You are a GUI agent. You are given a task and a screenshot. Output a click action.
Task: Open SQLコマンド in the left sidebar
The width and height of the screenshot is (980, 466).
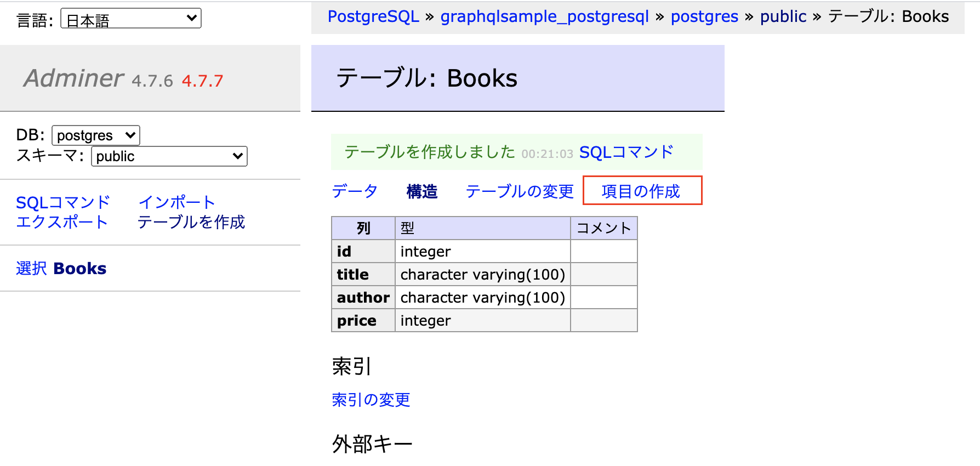pyautogui.click(x=63, y=202)
